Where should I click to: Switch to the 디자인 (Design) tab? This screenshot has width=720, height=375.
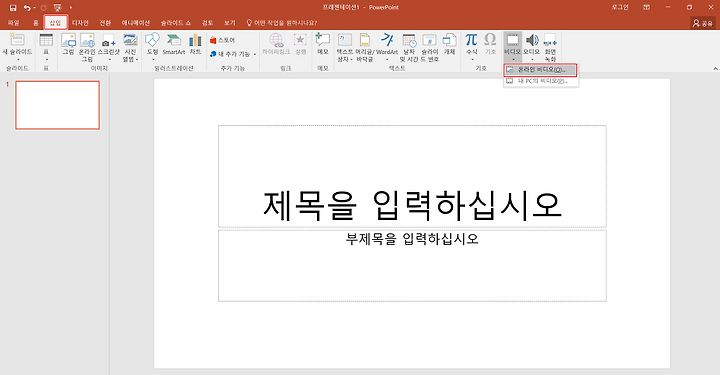pyautogui.click(x=80, y=22)
